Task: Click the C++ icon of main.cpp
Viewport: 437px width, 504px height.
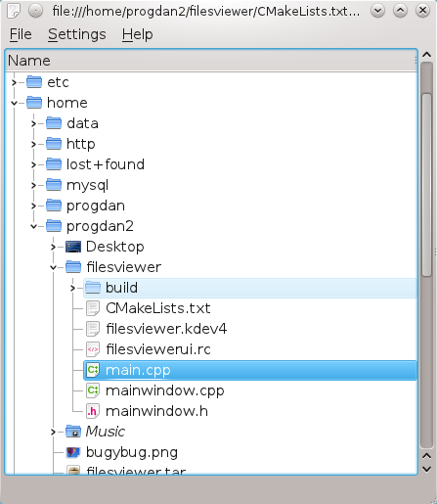Action: (93, 370)
